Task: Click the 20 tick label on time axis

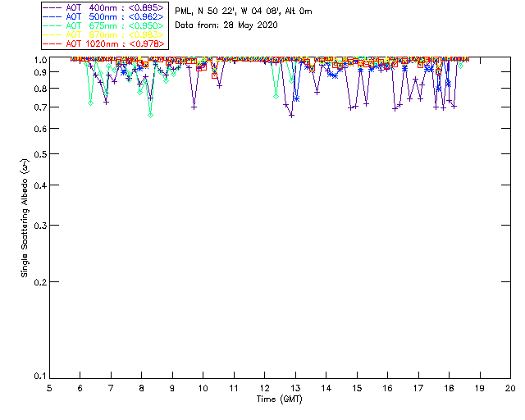Action: [x=510, y=388]
